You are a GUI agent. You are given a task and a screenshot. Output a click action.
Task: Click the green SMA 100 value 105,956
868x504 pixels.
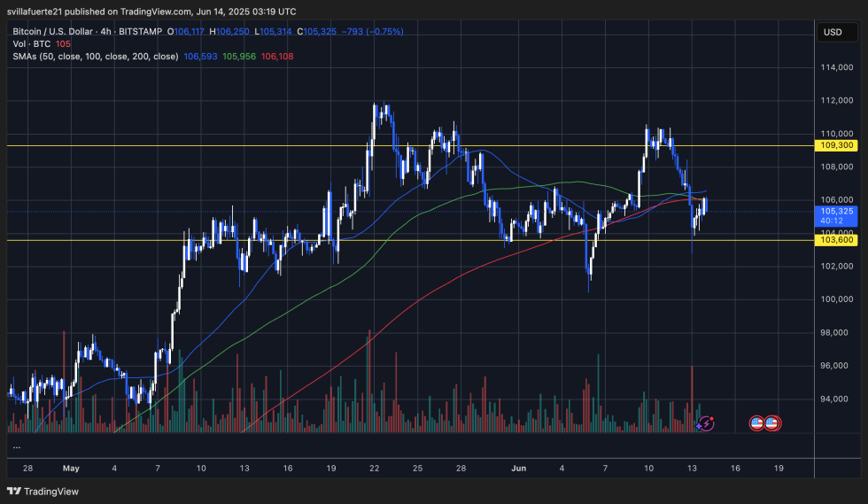[239, 55]
